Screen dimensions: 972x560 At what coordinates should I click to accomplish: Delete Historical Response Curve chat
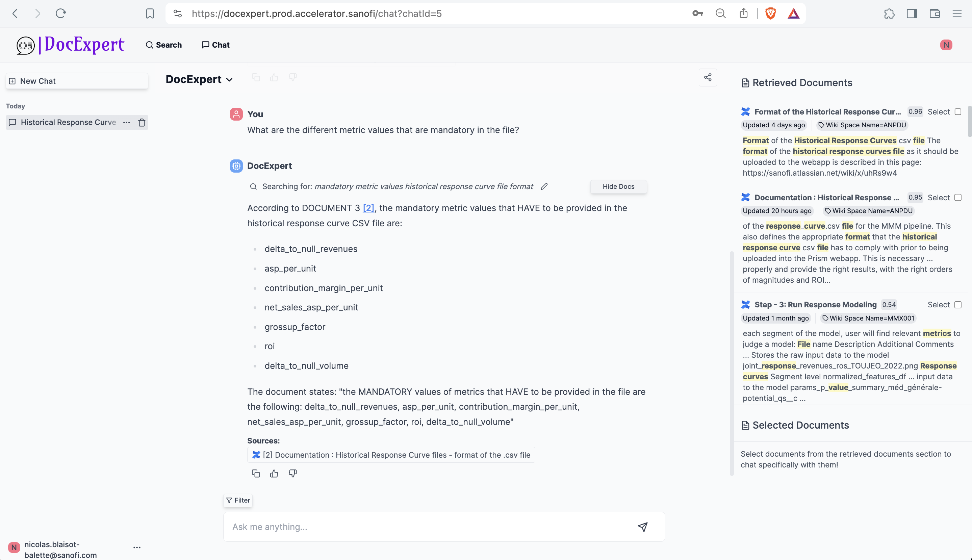[x=142, y=122]
